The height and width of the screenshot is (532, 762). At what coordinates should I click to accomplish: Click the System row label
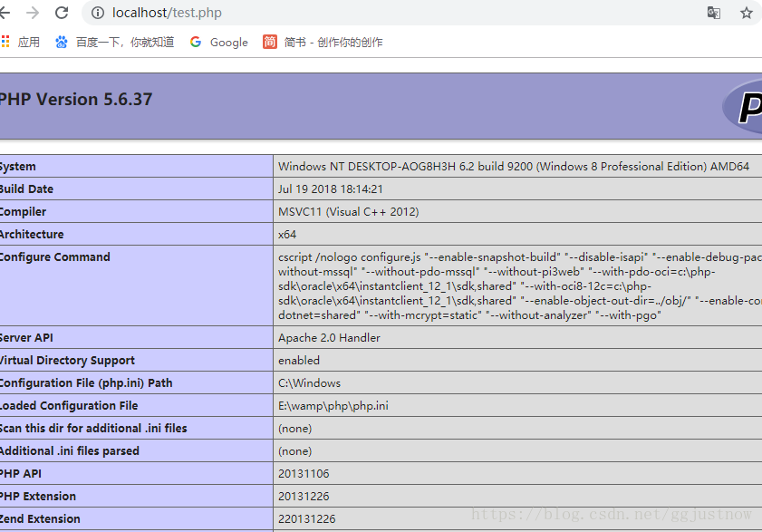(17, 167)
